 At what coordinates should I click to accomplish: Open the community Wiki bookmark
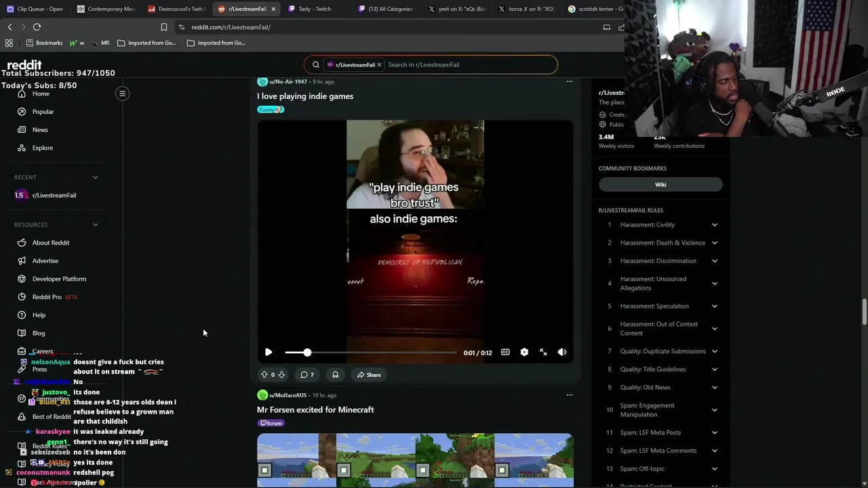pos(660,184)
